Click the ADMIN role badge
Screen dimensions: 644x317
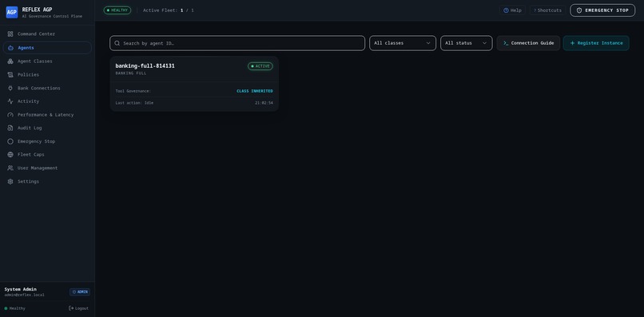[80, 292]
